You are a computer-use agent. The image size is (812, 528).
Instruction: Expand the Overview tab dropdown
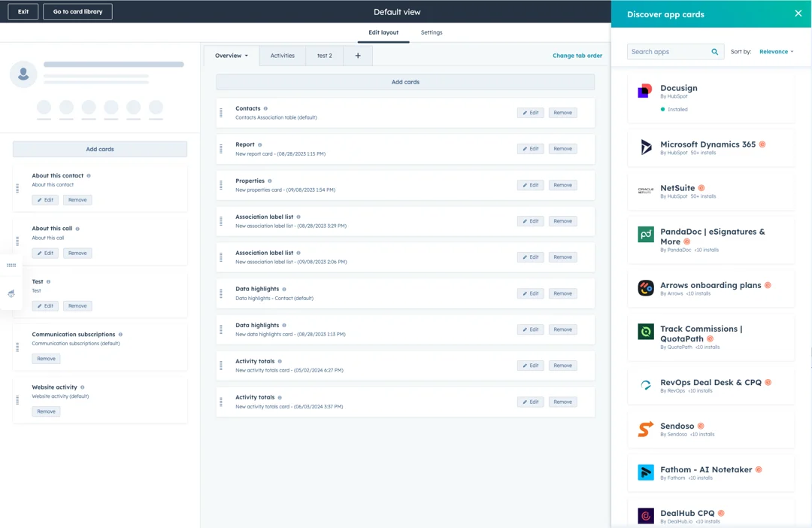pyautogui.click(x=231, y=56)
